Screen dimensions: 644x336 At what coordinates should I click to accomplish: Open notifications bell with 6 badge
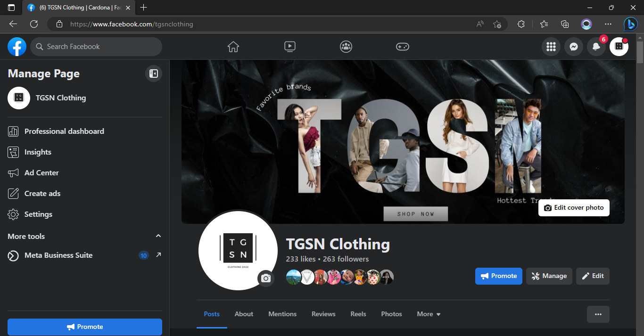[596, 47]
